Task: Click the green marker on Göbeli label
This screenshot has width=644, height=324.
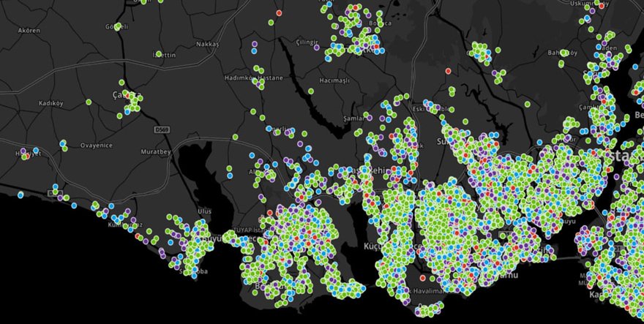Action: click(x=117, y=26)
